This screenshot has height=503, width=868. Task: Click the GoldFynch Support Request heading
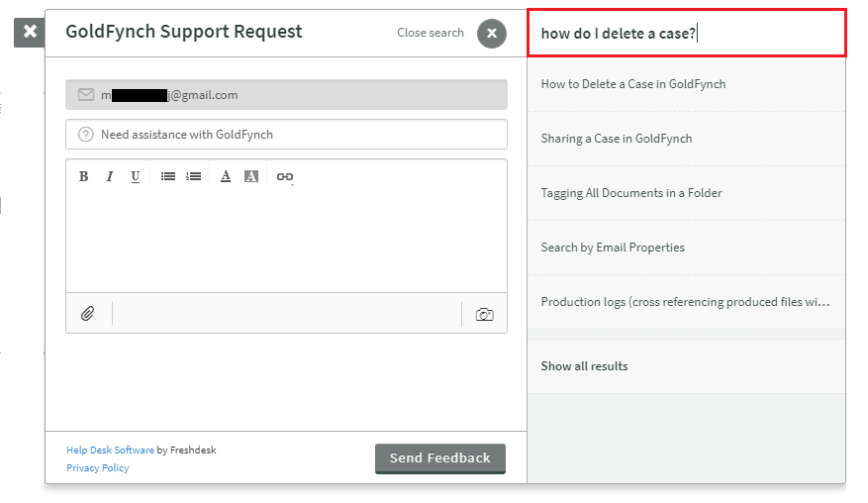click(x=184, y=32)
